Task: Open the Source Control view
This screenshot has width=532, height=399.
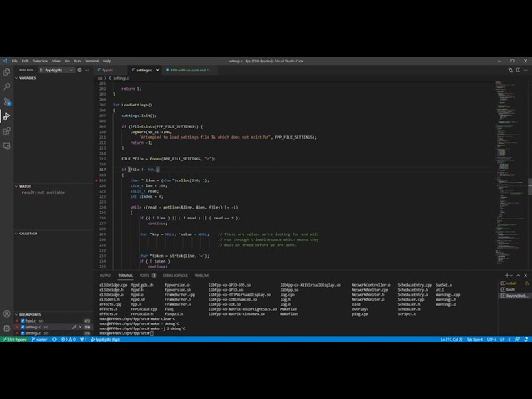Action: (x=7, y=101)
